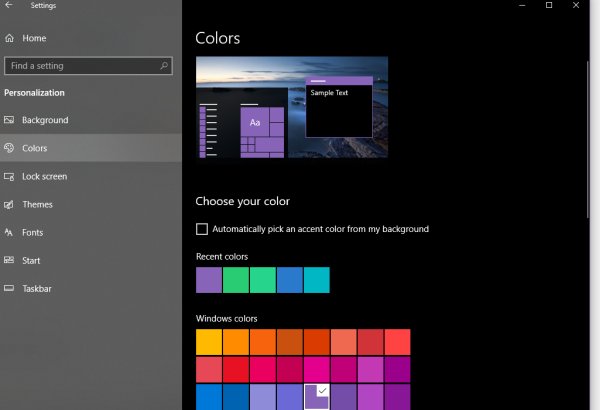Choose the first swatch in second row
600x410 pixels.
pyautogui.click(x=209, y=369)
